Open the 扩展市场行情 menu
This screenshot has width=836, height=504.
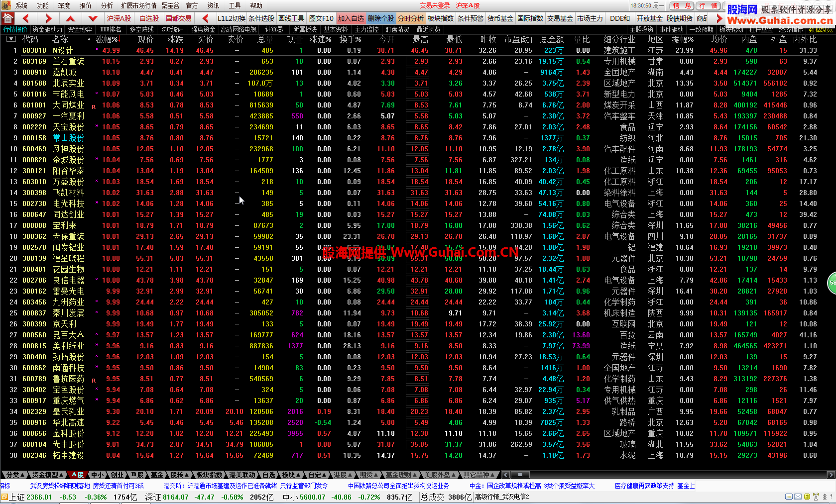[x=138, y=5]
